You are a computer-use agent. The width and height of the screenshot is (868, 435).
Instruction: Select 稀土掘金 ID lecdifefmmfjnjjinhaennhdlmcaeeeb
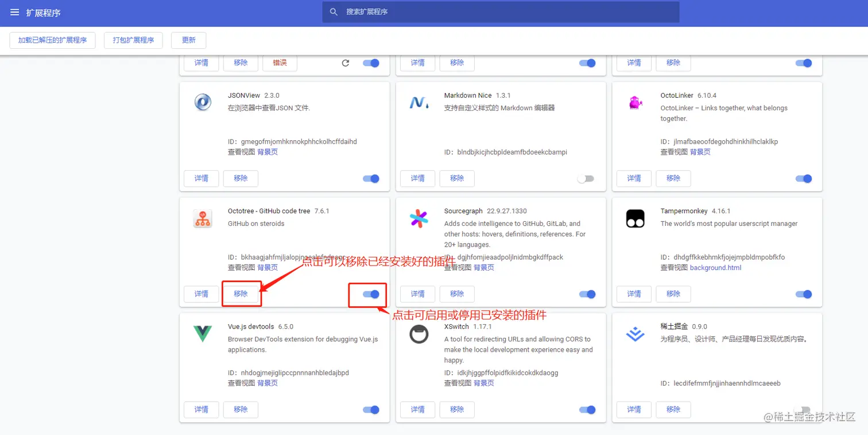click(x=727, y=383)
